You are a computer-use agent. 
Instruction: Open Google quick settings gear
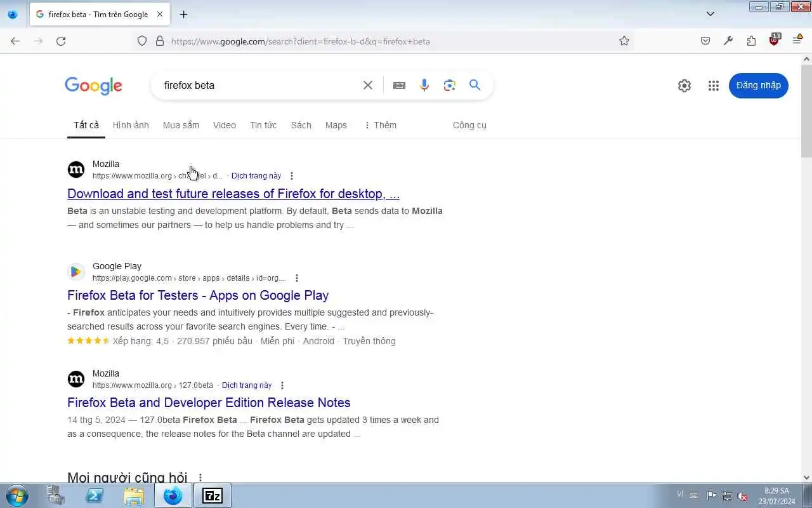pos(684,86)
